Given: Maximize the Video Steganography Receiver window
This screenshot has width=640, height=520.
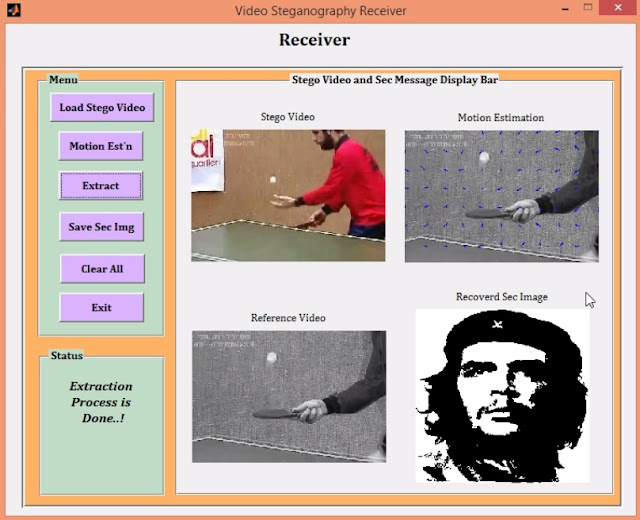Looking at the screenshot, I should [x=588, y=8].
